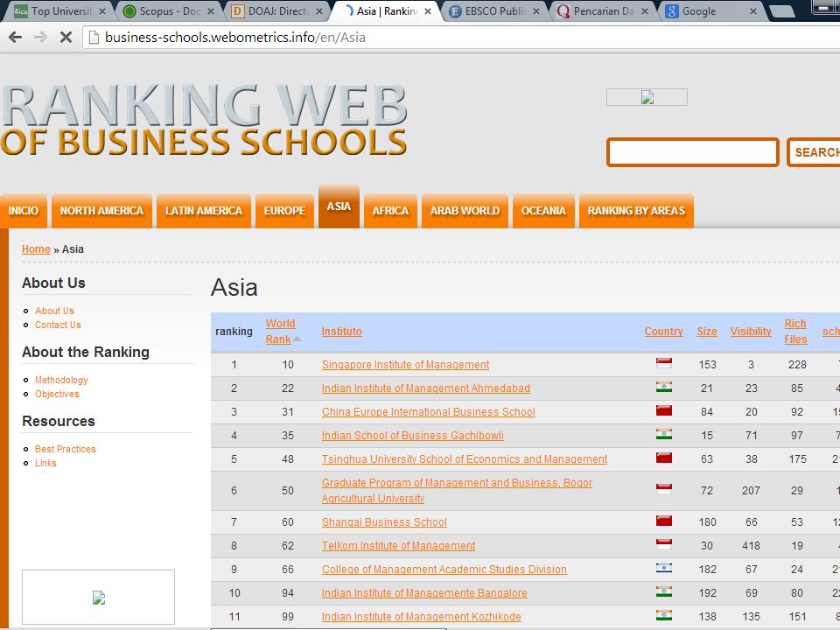The height and width of the screenshot is (630, 840).
Task: Focus the site search input box
Action: point(693,152)
